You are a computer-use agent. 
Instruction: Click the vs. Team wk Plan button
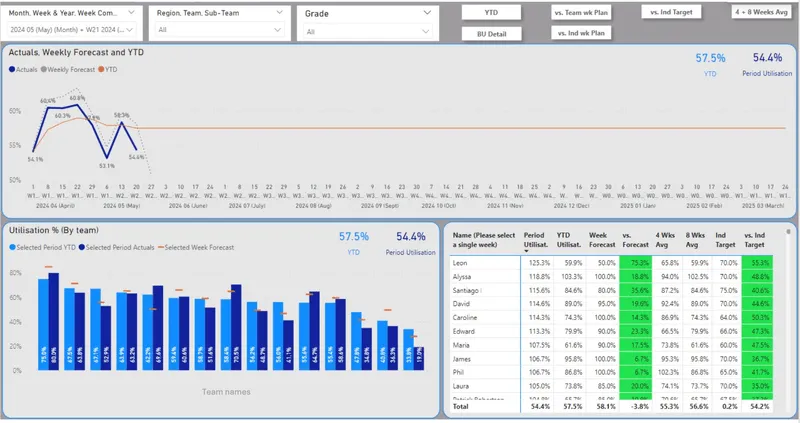point(581,12)
